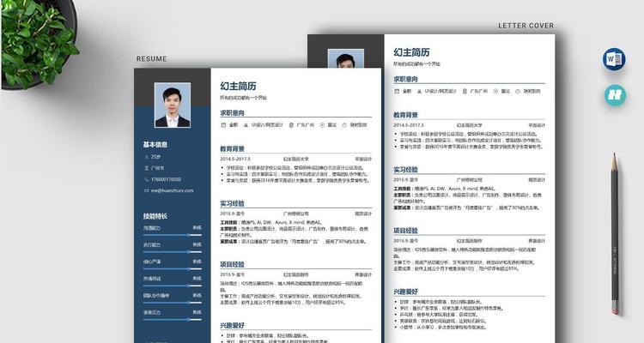Click the envelope icon beside the email address
Screen dimensions: 644x343
(147, 190)
